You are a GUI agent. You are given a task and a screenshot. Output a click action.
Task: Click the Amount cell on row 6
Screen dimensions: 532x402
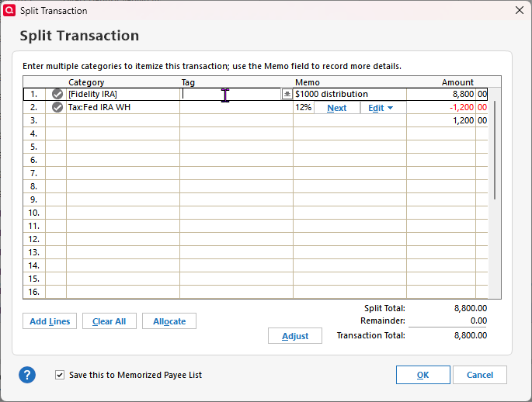tap(447, 160)
